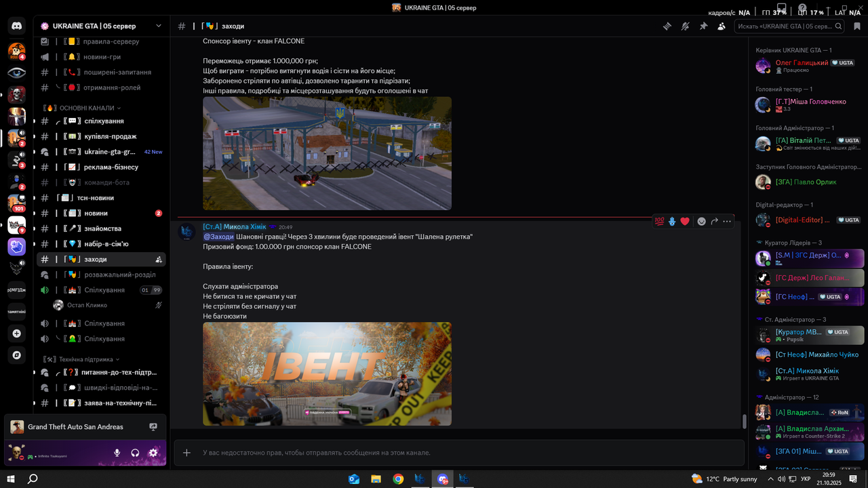Open Bookmarks icon next to search field
This screenshot has width=868, height=488.
857,26
